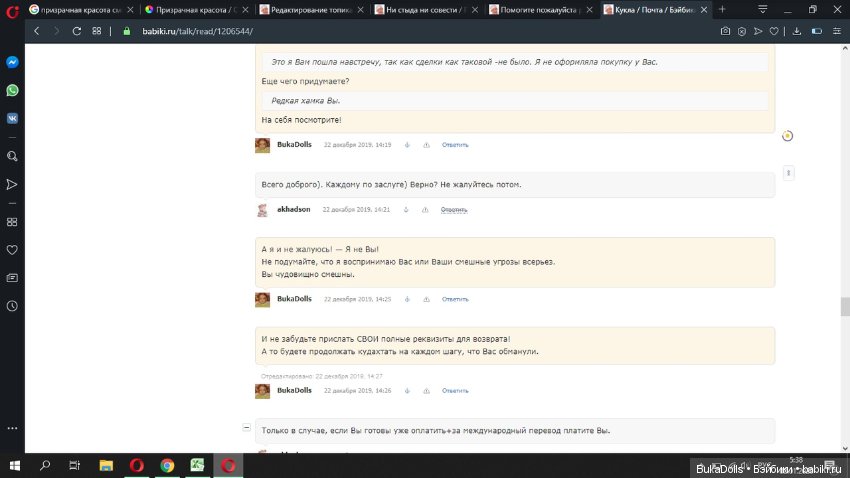The height and width of the screenshot is (478, 850).
Task: Switch to the 'Редактирование топика' tab
Action: [x=310, y=9]
